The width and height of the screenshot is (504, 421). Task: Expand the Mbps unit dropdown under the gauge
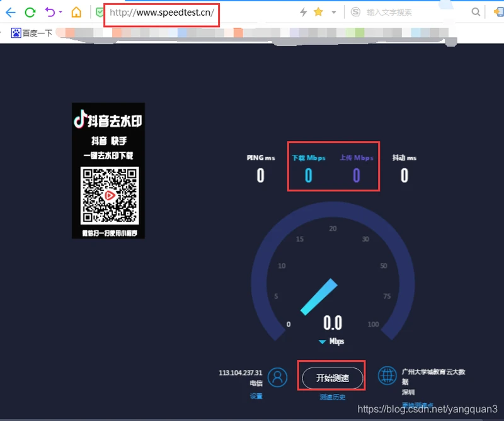click(323, 342)
